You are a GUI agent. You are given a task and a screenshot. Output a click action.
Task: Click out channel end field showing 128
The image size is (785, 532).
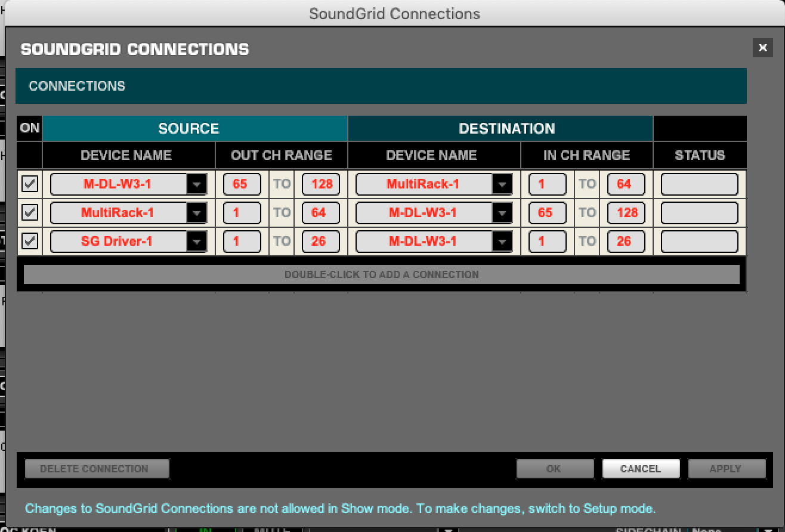click(321, 184)
